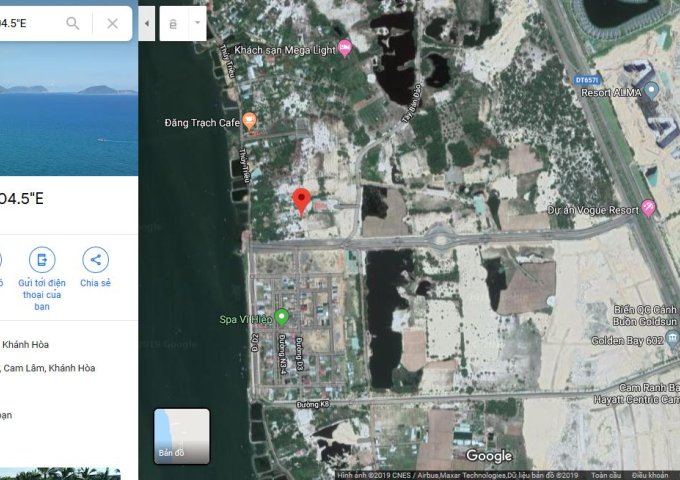The height and width of the screenshot is (480, 680).
Task: Click Gửi tới điện thoại của bạn text
Action: click(x=42, y=294)
